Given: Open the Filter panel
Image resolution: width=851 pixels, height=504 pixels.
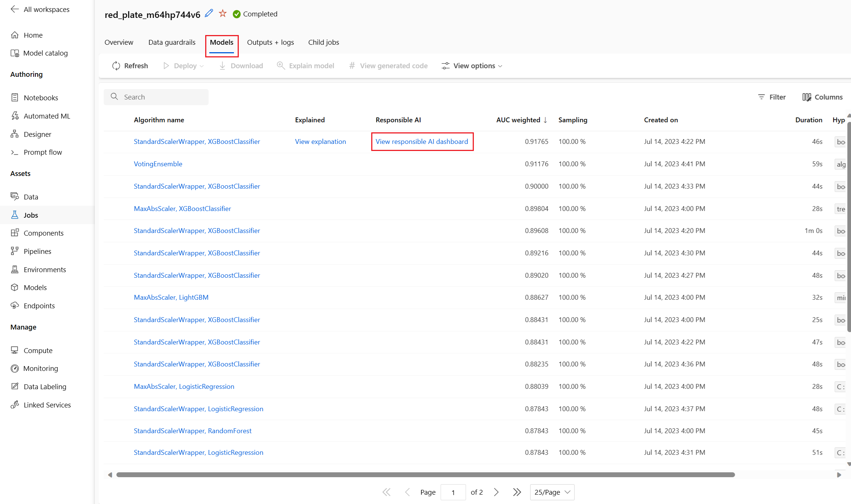Looking at the screenshot, I should 772,97.
